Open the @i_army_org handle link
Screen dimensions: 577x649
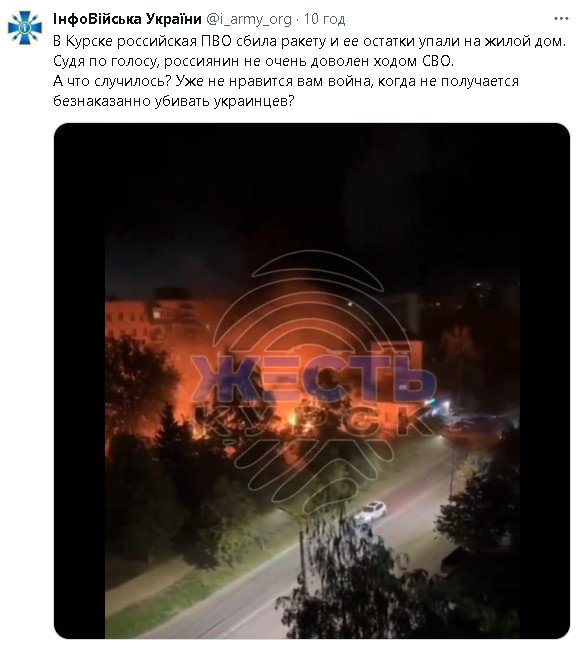pos(249,19)
